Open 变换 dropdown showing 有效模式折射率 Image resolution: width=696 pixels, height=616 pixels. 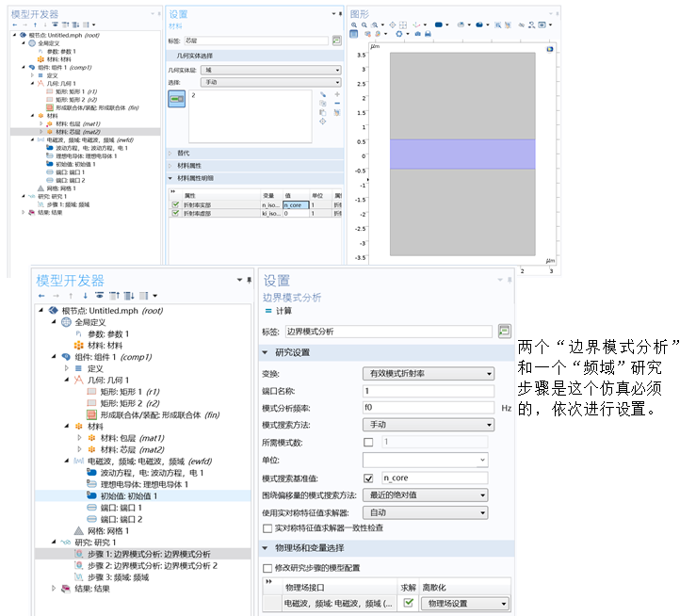[x=429, y=374]
